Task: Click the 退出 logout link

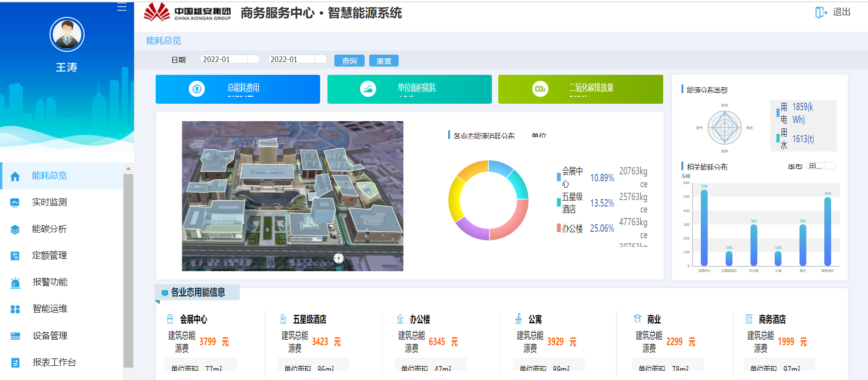Action: coord(842,12)
